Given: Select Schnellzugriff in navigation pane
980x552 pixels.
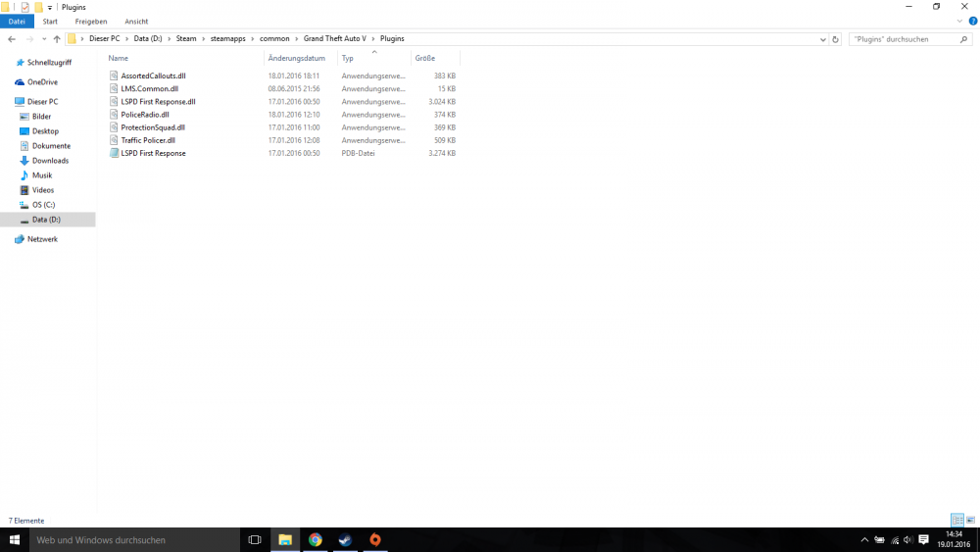Looking at the screenshot, I should coord(49,63).
